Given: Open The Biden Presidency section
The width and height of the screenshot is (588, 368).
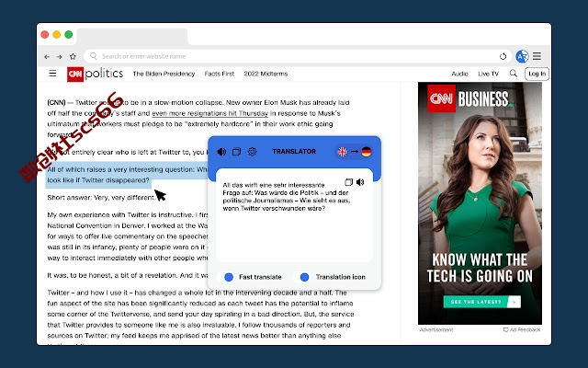Looking at the screenshot, I should pyautogui.click(x=164, y=74).
